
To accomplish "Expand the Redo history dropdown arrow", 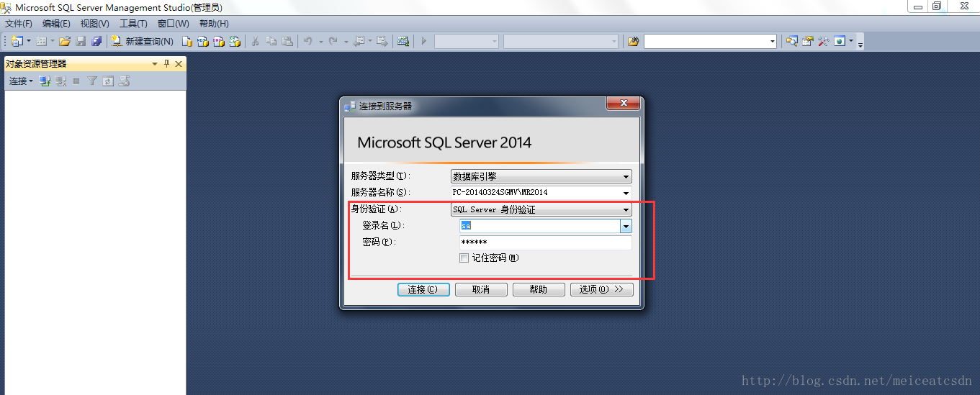I will pos(346,42).
